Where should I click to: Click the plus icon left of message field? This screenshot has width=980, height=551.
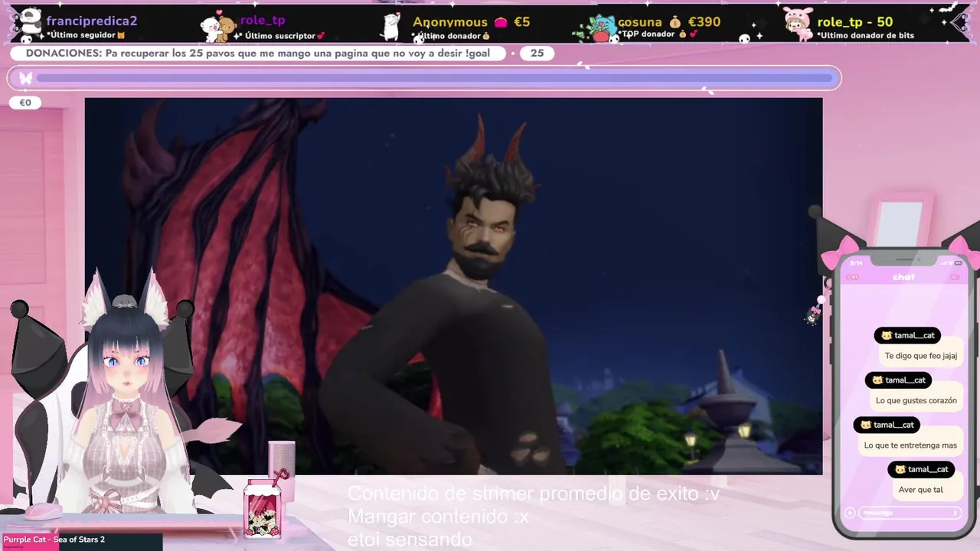[x=850, y=513]
